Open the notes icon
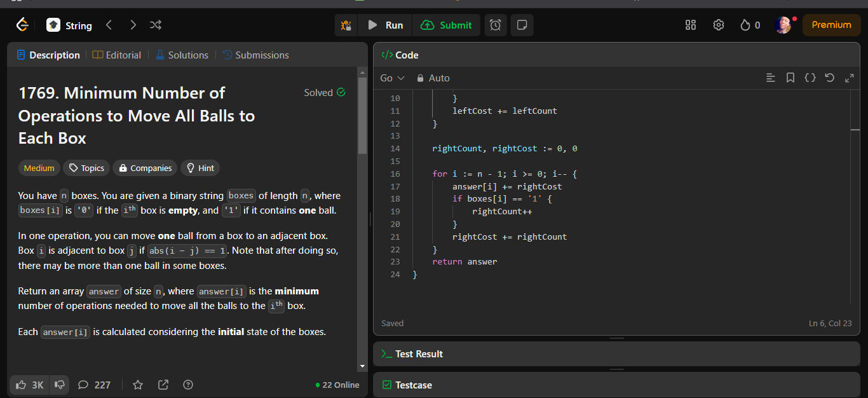Screen dimensions: 868x398 click(522, 25)
